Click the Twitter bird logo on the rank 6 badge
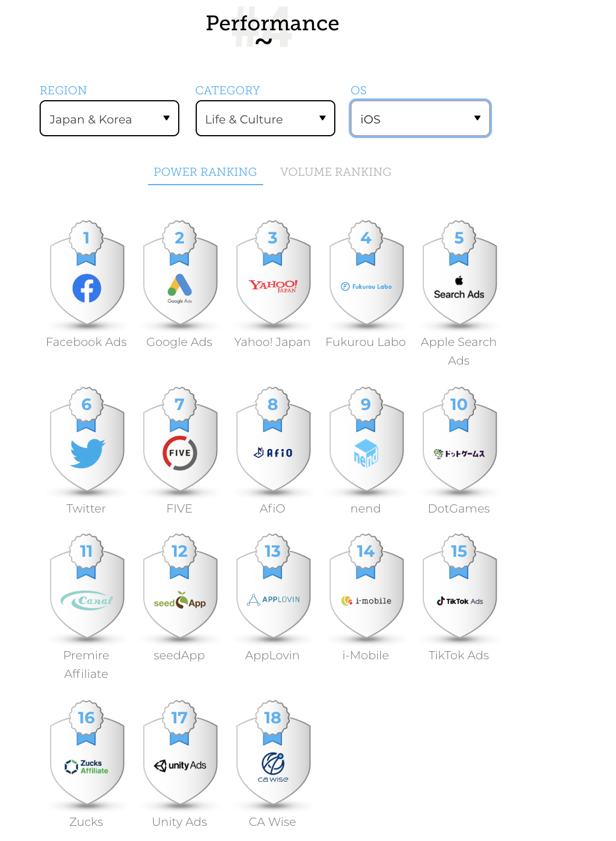 pos(87,454)
